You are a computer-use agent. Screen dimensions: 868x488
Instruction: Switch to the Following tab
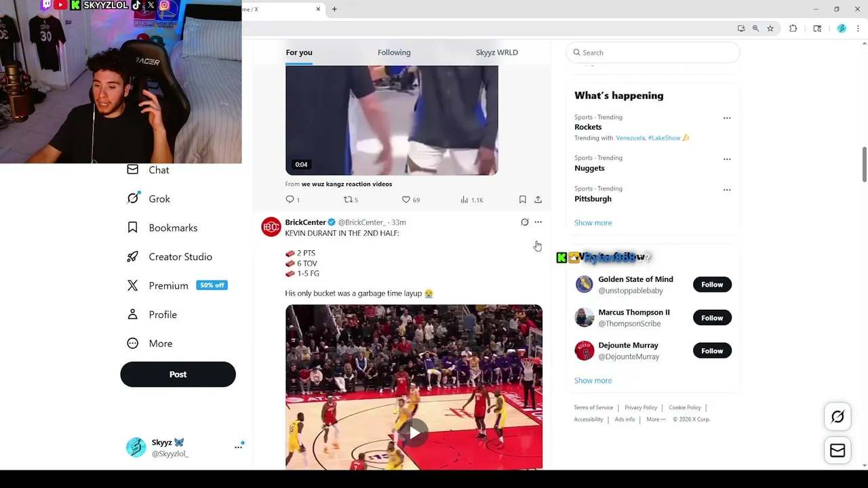click(x=394, y=52)
